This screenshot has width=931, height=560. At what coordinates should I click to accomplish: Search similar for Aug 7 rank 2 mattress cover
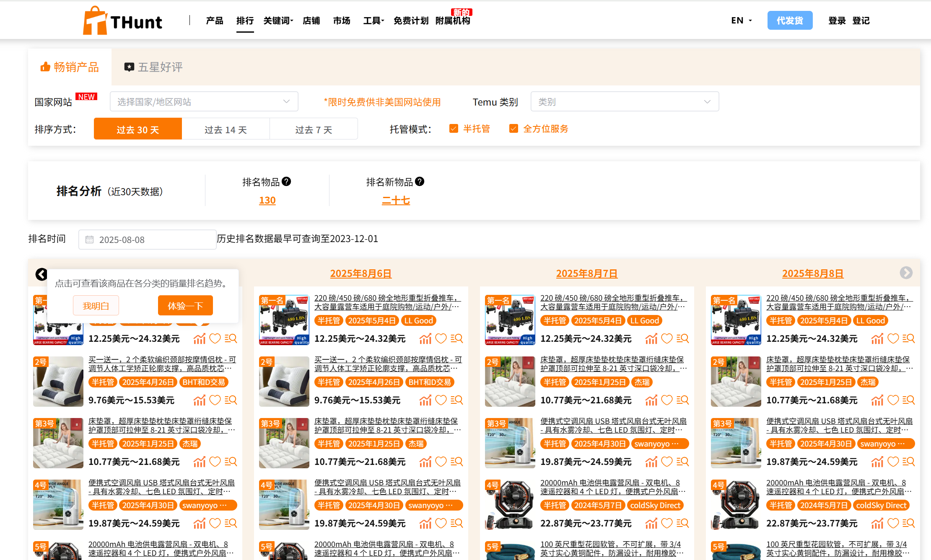click(683, 400)
